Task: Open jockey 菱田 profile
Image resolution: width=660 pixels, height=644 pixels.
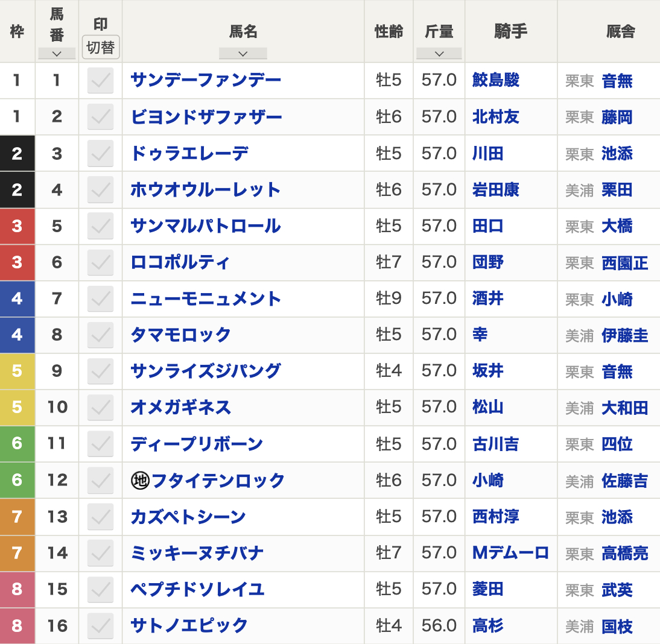Action: [488, 589]
